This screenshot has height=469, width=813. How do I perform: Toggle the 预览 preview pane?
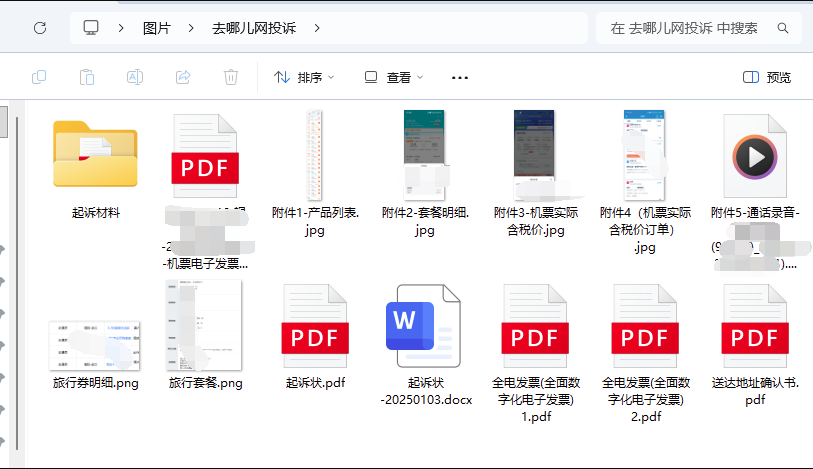tap(767, 77)
